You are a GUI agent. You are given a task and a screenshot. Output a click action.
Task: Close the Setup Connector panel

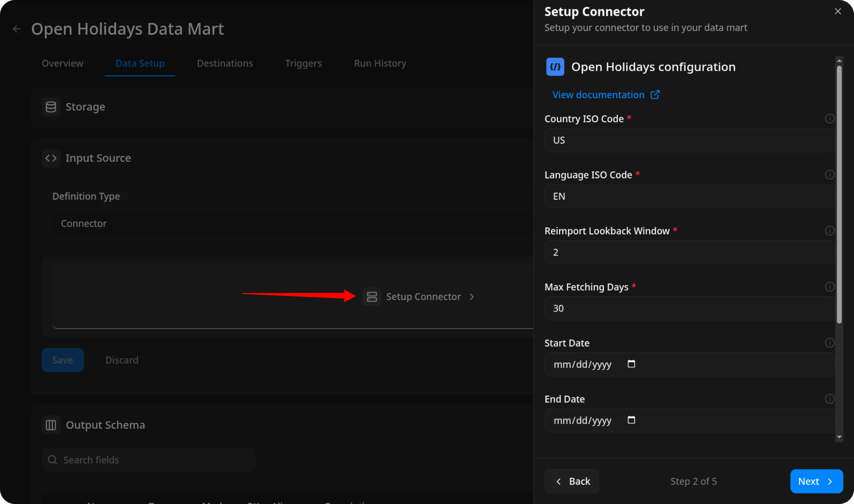point(838,11)
